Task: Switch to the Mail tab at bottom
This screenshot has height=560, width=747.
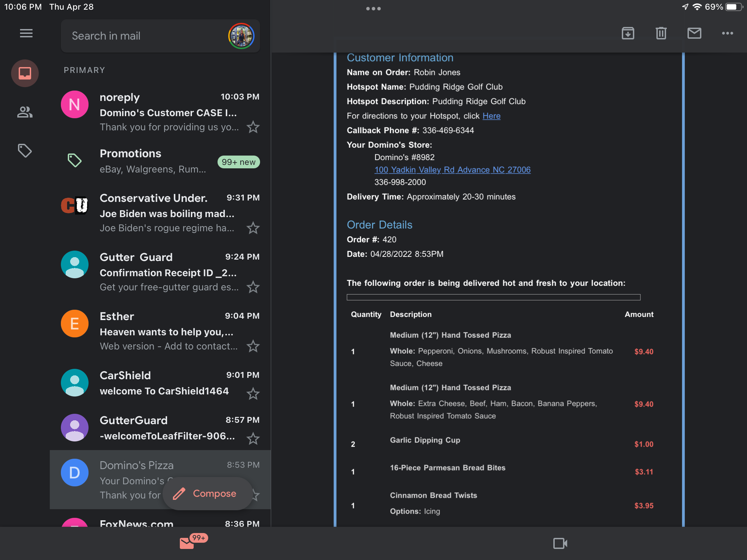Action: click(187, 543)
